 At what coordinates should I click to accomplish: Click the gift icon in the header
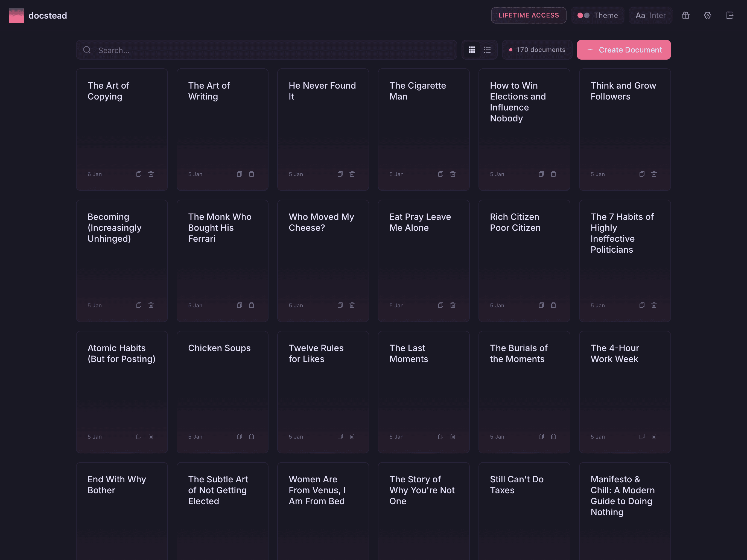click(x=685, y=15)
